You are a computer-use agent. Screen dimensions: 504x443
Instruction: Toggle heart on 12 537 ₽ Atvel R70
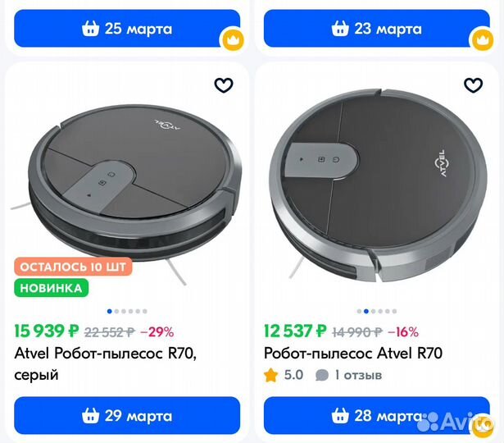tap(473, 85)
